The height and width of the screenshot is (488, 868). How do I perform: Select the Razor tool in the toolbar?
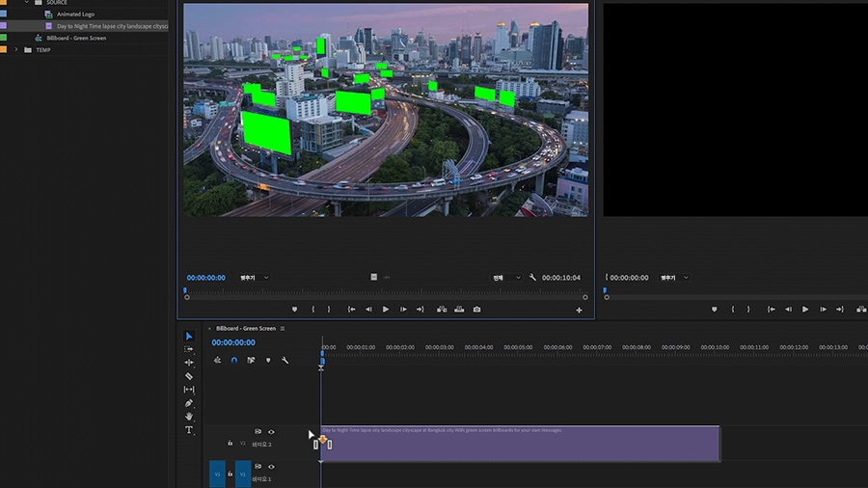[189, 376]
